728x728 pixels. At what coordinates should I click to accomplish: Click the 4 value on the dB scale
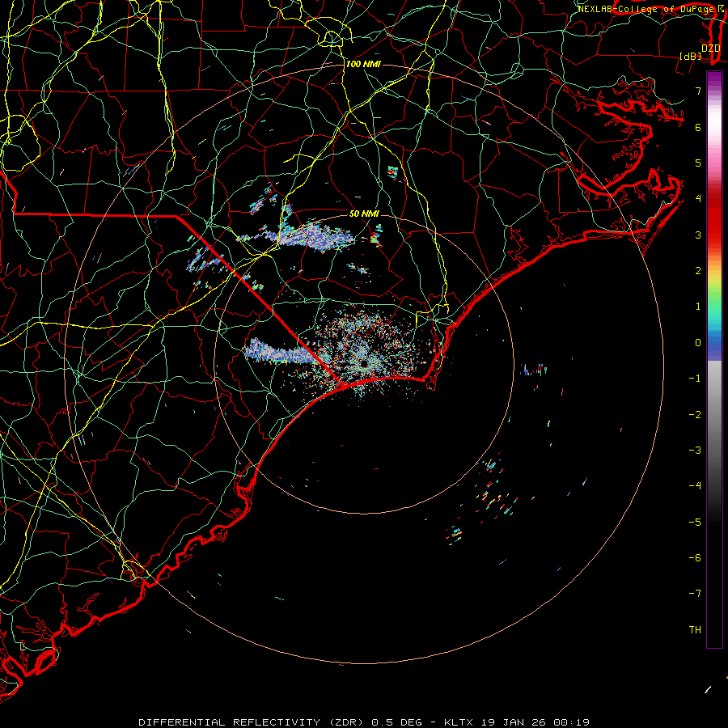[698, 199]
